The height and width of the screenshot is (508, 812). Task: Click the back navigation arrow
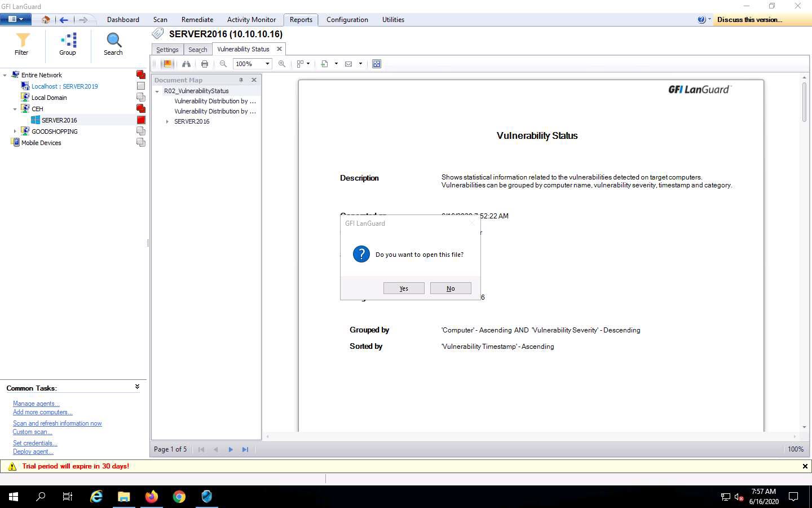coord(64,20)
